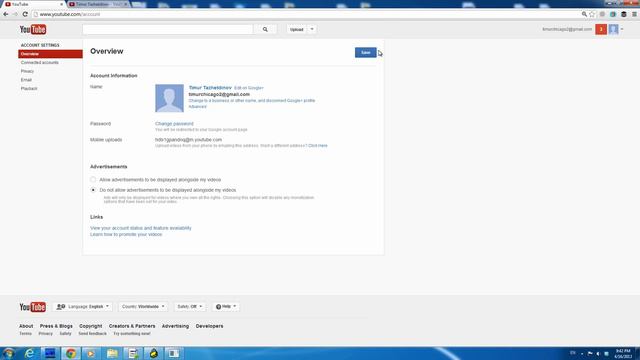Screen dimensions: 640x360
Task: Click the Upload button
Action: (297, 29)
